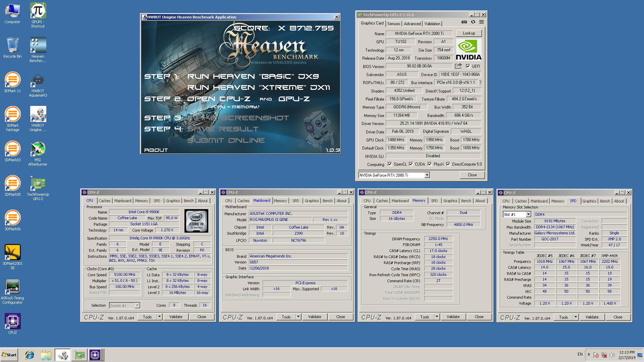Viewport: 644px width, 362px height.
Task: Open the GPUPI shortcut icon
Action: click(38, 15)
